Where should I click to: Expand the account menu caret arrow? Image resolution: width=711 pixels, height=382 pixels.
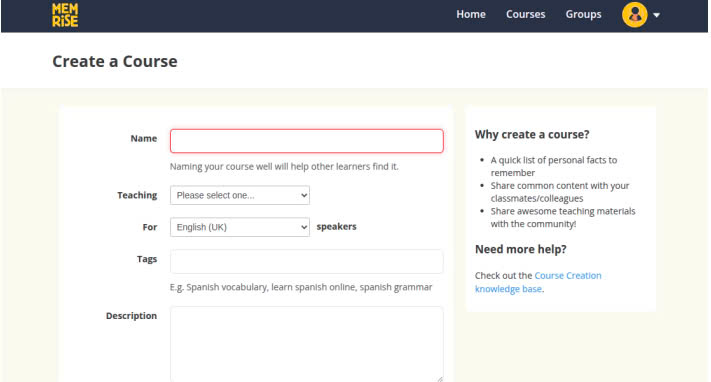pyautogui.click(x=656, y=15)
